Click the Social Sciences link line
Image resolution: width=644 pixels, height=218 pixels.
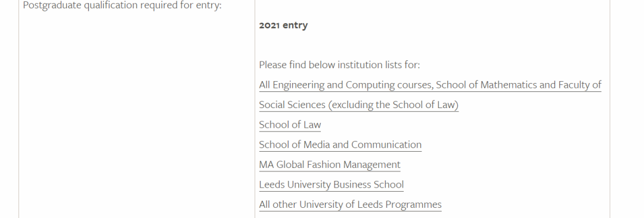358,105
